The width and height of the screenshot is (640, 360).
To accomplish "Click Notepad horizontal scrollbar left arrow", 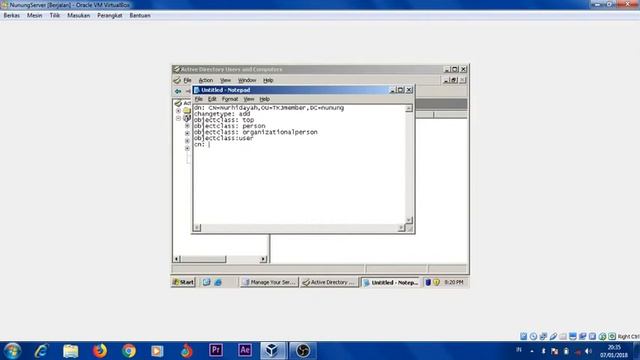I will pos(197,228).
